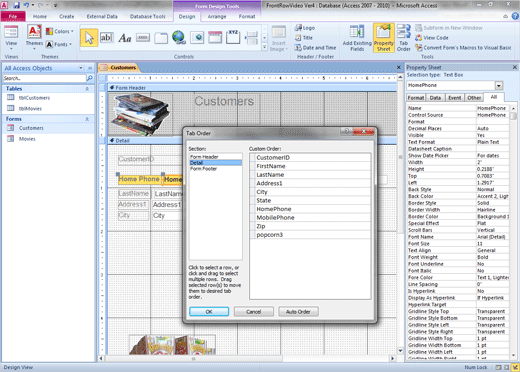520x372 pixels.
Task: Click Add Existing Fields icon
Action: coord(357,38)
